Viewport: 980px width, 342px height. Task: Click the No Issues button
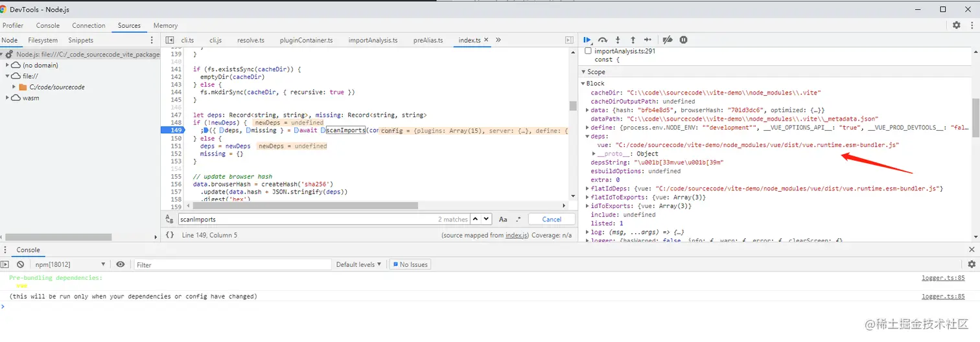409,264
